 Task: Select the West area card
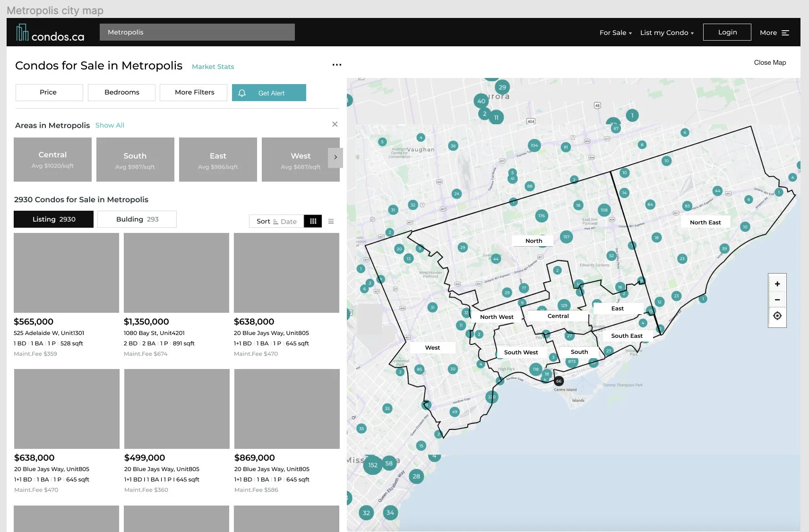click(301, 160)
